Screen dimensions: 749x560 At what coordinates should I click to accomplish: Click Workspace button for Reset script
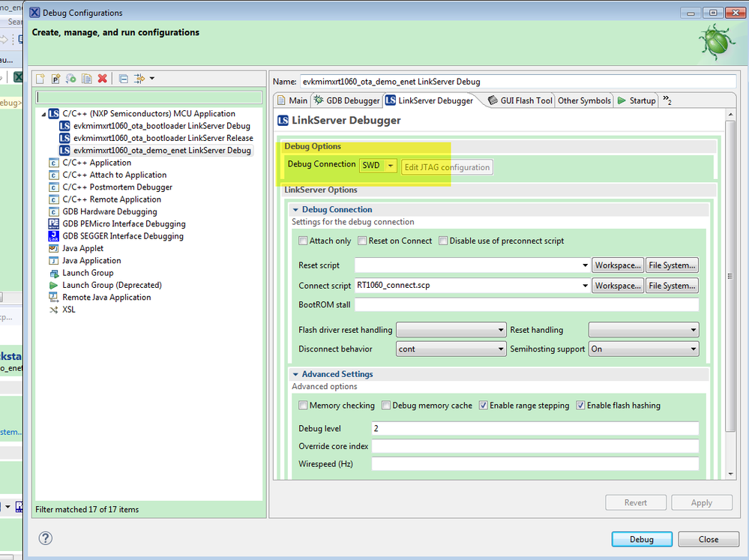tap(618, 265)
